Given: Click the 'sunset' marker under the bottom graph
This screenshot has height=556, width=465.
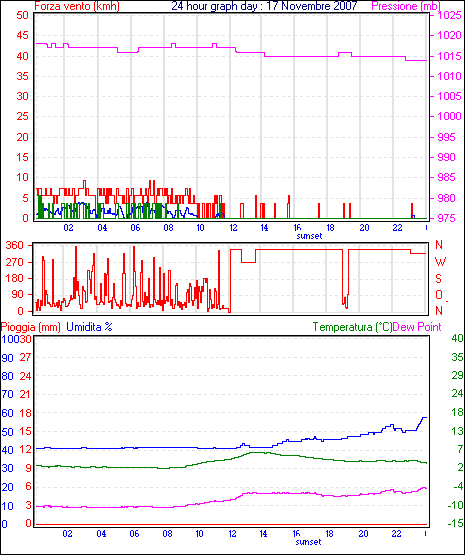Looking at the screenshot, I should coord(309,542).
